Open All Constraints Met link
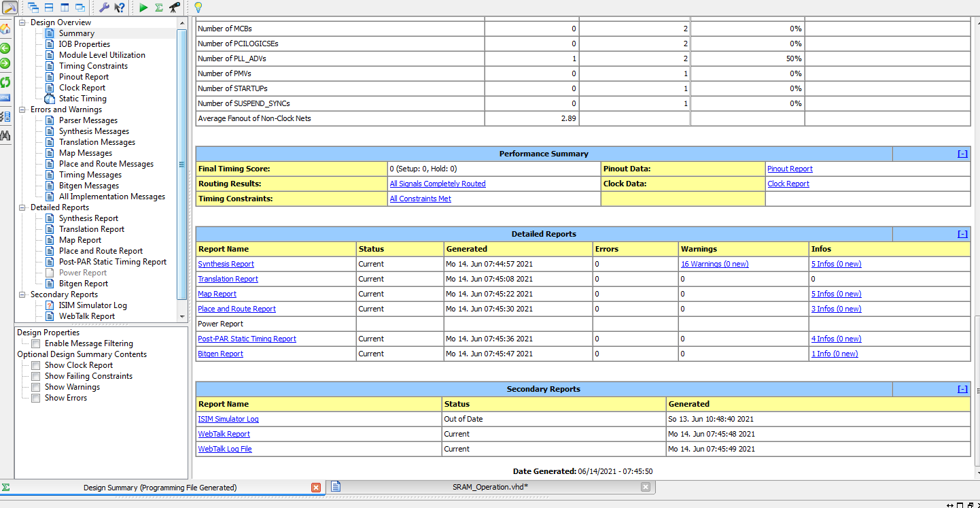The image size is (980, 508). pos(420,199)
